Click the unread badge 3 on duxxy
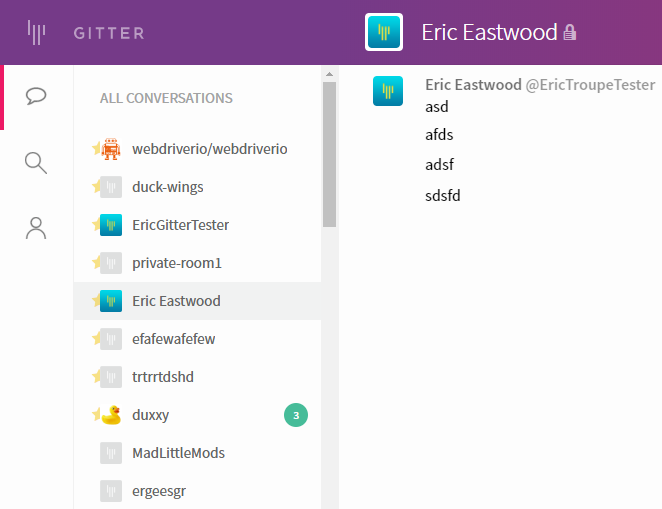 [x=296, y=415]
